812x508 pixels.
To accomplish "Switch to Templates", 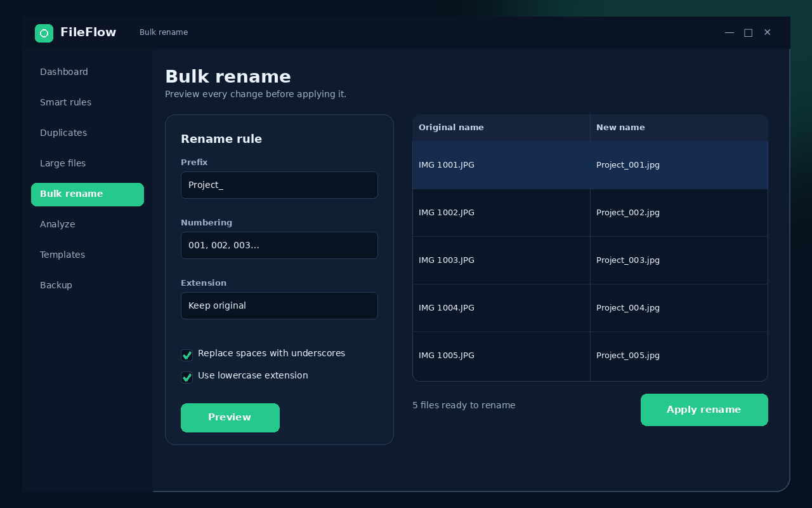I will coord(88,255).
